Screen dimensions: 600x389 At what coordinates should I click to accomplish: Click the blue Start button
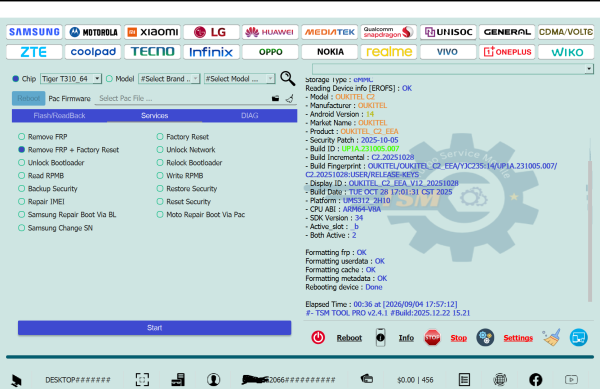[x=155, y=328]
